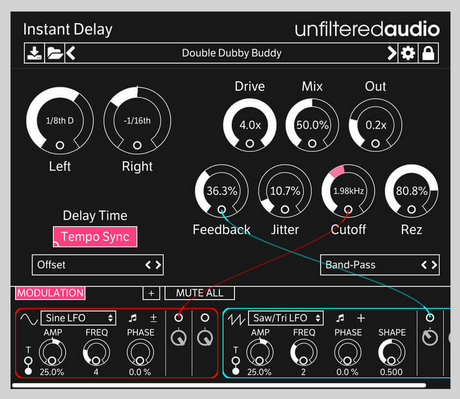Click the Saw/Tri LFO PHASE knob
Image resolution: width=460 pixels, height=399 pixels.
click(x=348, y=353)
